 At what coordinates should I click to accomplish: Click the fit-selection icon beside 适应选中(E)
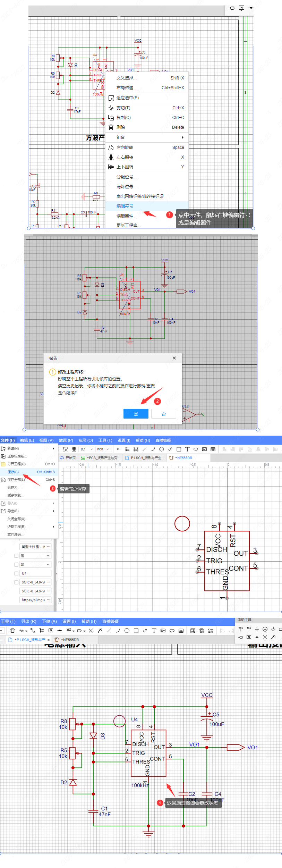click(x=111, y=98)
